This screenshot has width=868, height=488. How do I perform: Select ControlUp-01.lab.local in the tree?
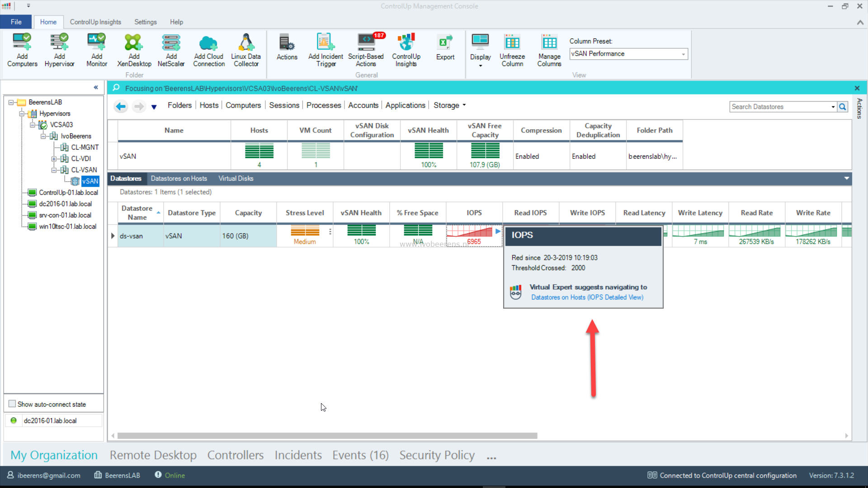point(68,193)
